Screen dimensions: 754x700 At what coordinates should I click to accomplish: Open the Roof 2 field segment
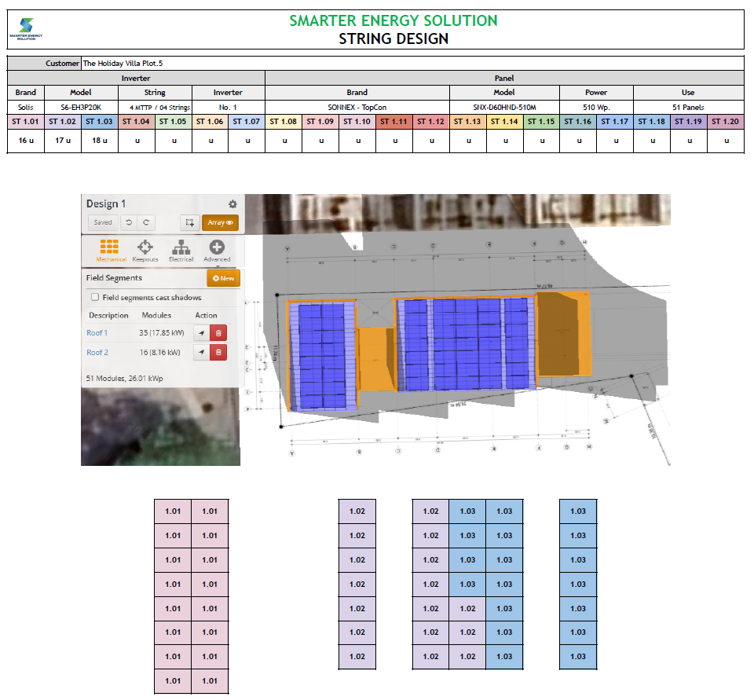[97, 353]
